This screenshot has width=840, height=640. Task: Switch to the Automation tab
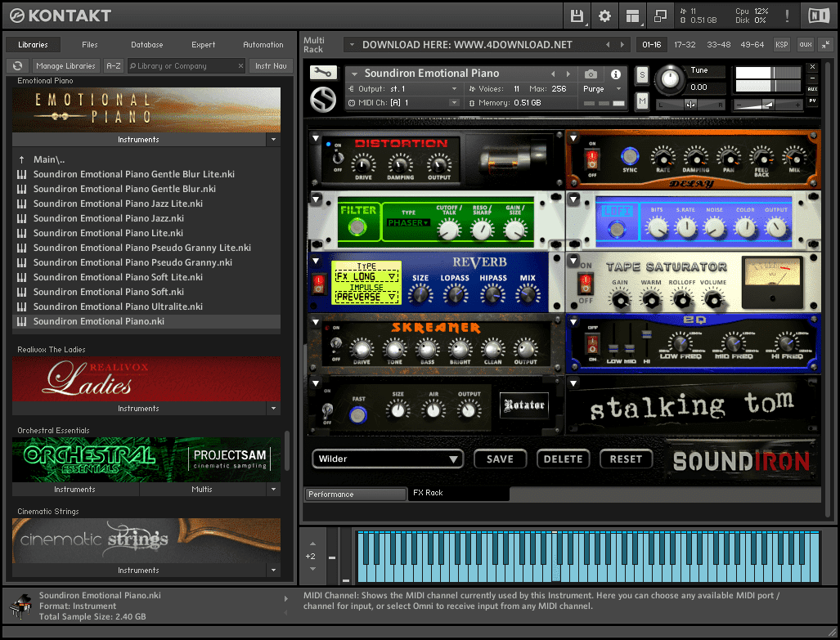tap(263, 44)
